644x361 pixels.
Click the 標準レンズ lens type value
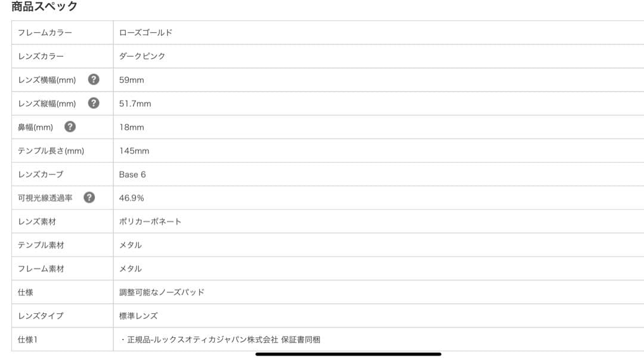[138, 315]
